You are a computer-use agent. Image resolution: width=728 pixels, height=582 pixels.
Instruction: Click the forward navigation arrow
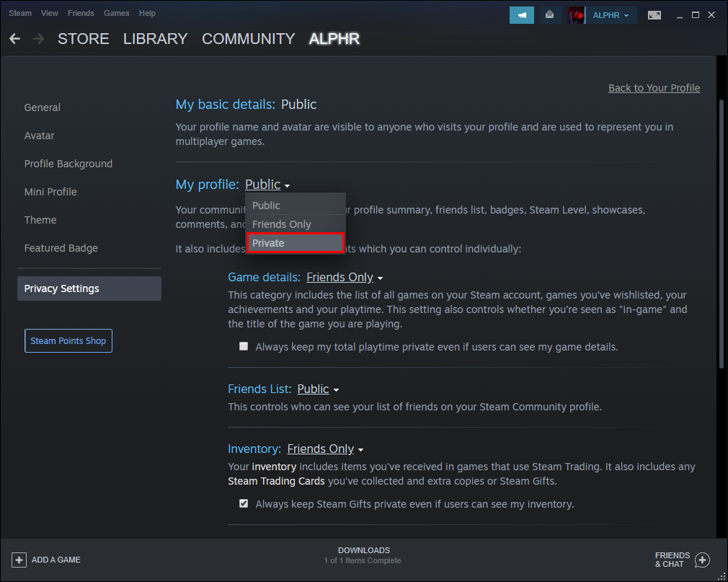click(x=38, y=38)
